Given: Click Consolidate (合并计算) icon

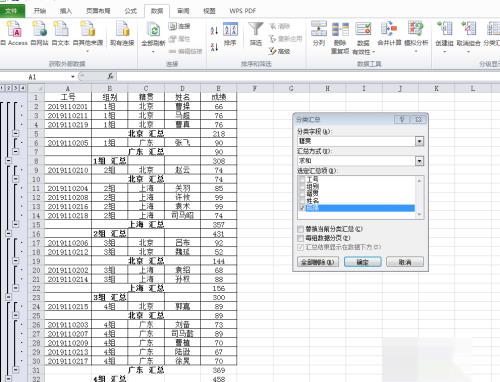Looking at the screenshot, I should [389, 33].
